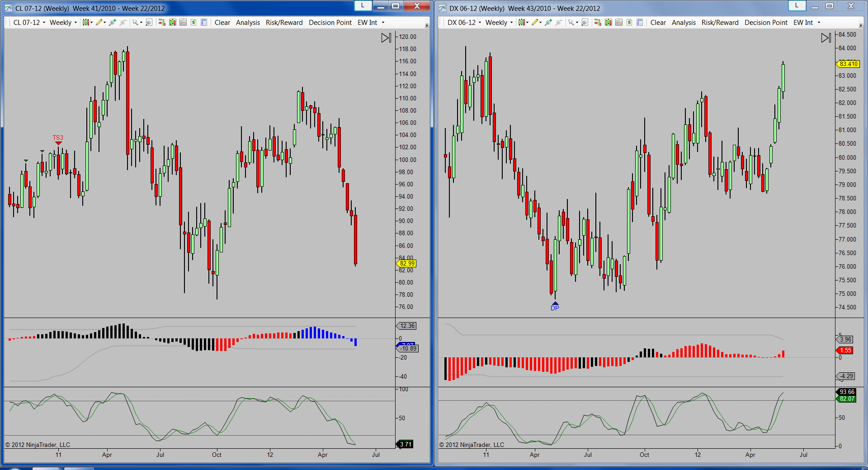Expand arrow beside pencil tool in CL toolbar
Viewport: 868px width, 470px height.
(x=104, y=23)
